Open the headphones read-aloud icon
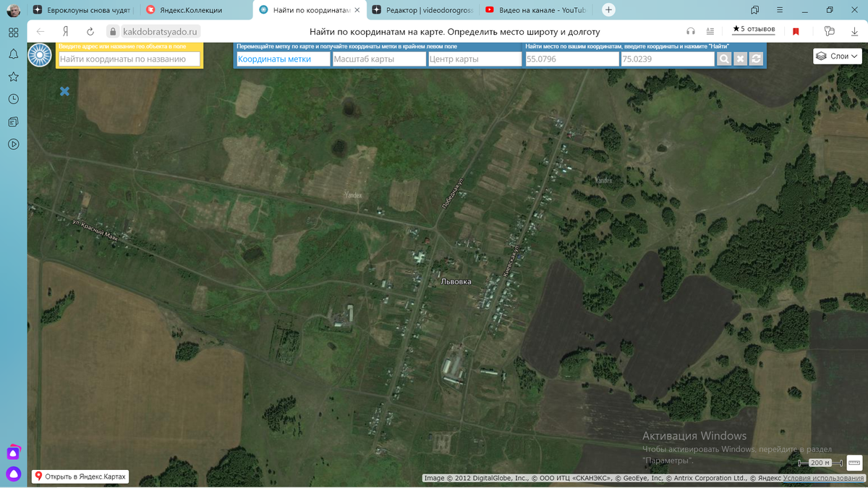Viewport: 868px width, 488px height. pyautogui.click(x=691, y=32)
